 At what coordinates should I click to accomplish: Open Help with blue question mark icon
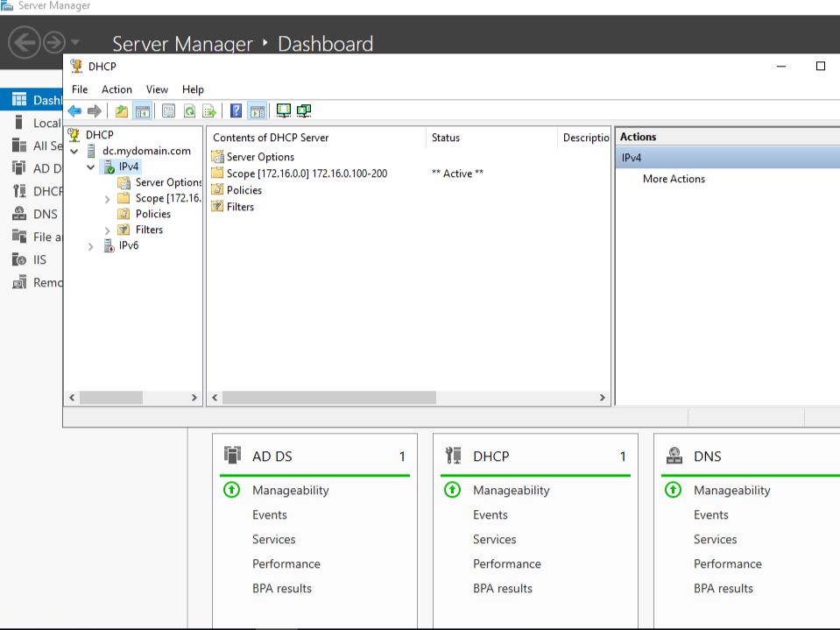coord(236,111)
